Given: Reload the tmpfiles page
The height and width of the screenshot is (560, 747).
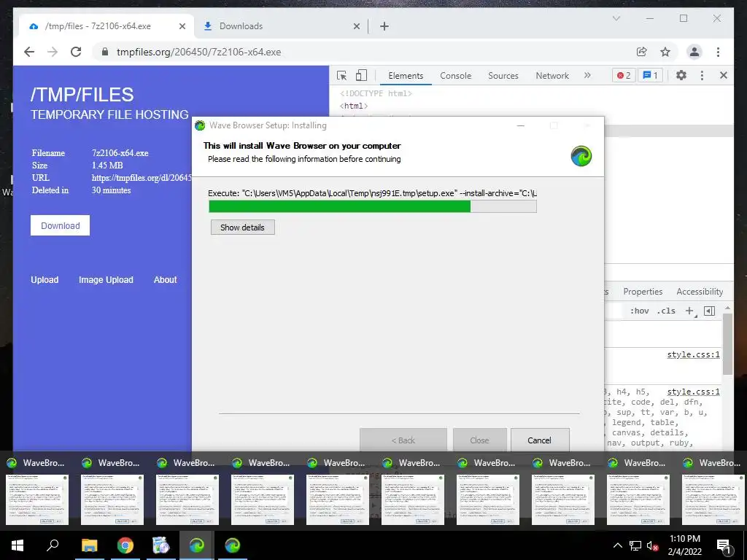Looking at the screenshot, I should click(76, 52).
